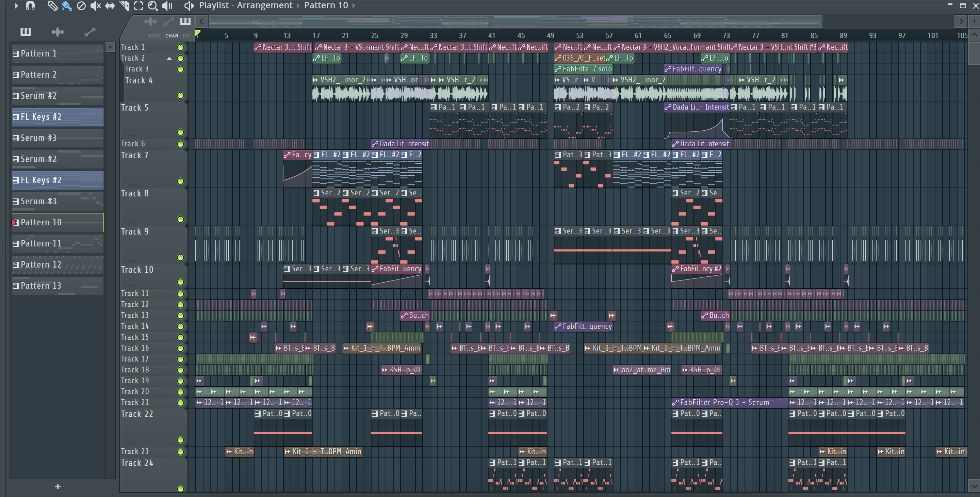Select the FabFilt..quency clip on Track 14
Viewport: 980px width, 497px height.
[583, 326]
